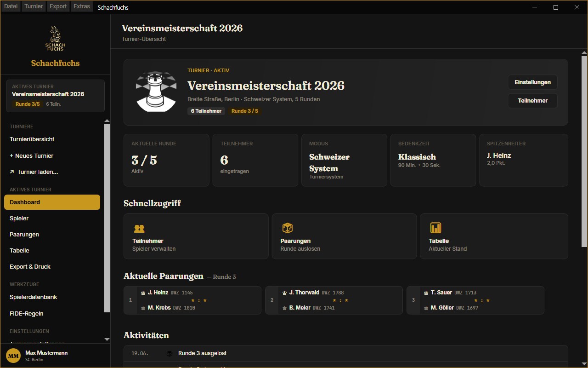Open Paarungen in the sidebar
588x368 pixels.
point(52,234)
